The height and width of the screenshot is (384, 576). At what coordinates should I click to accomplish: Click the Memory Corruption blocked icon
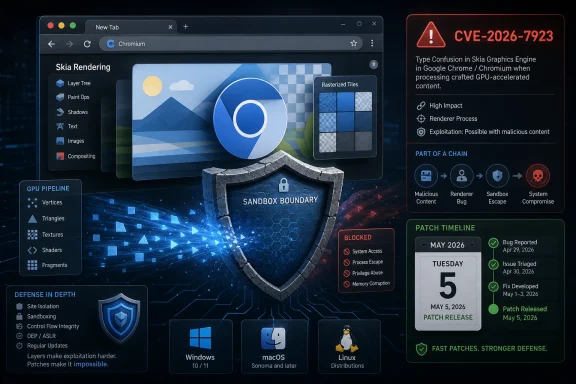click(346, 284)
